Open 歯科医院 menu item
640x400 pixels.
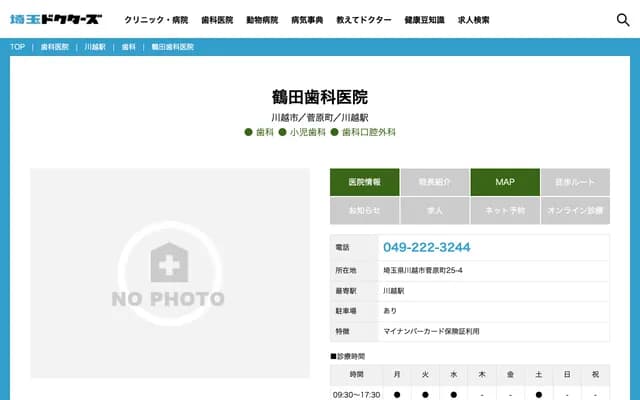(217, 20)
